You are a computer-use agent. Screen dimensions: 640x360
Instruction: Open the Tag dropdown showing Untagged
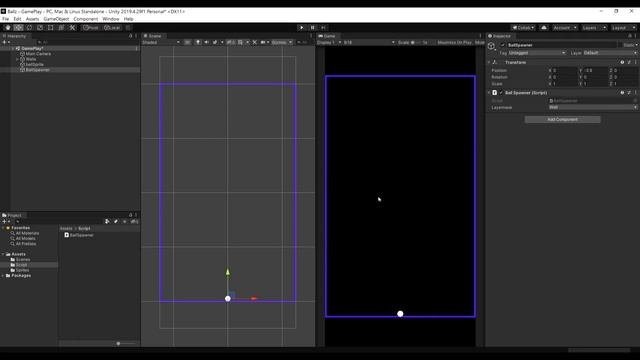(x=537, y=53)
